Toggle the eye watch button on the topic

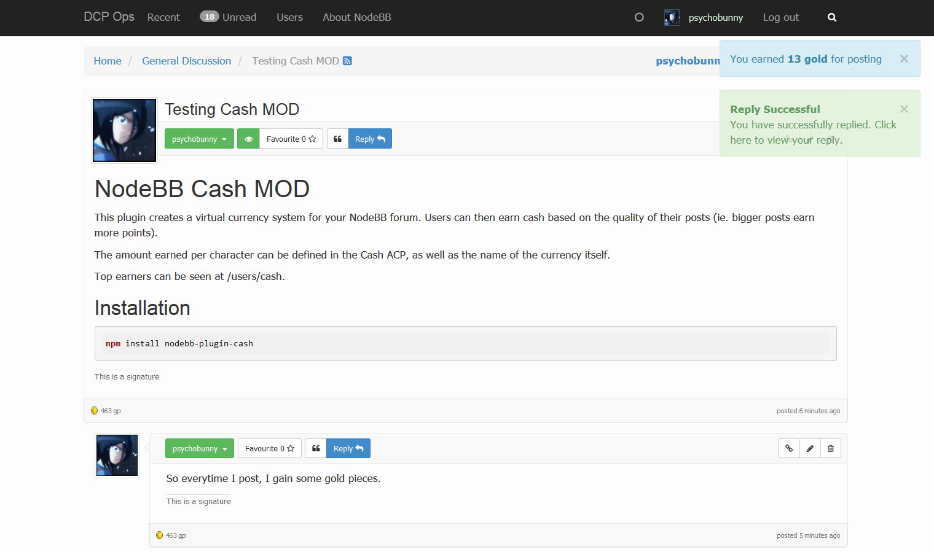pos(248,139)
